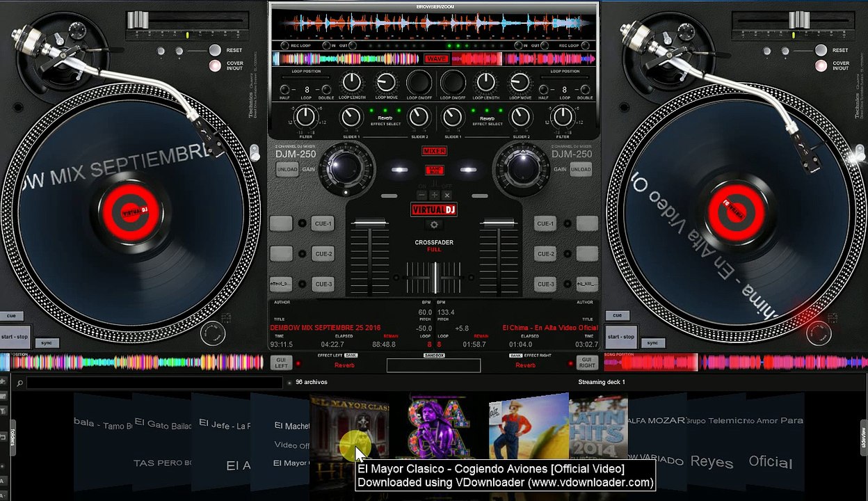Click the left deck FILTER knob
The image size is (868, 501).
pos(305,117)
